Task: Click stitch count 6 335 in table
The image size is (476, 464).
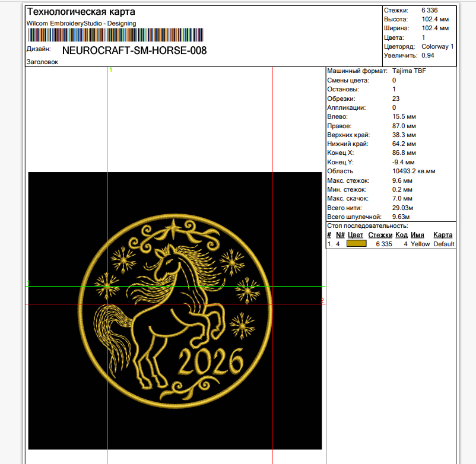Action: [384, 244]
